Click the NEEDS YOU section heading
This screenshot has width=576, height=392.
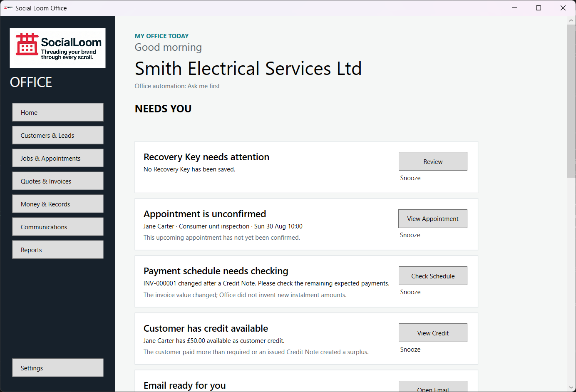pos(163,109)
